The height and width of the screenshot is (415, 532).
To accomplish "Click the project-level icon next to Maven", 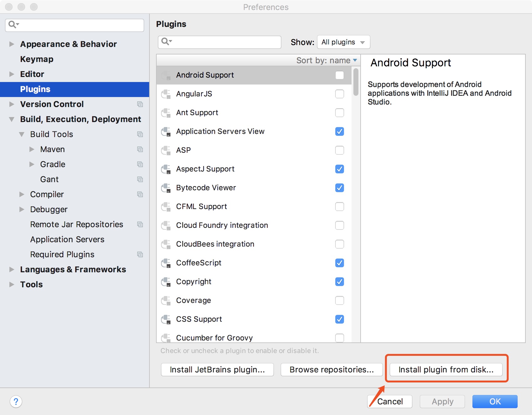I will 140,149.
